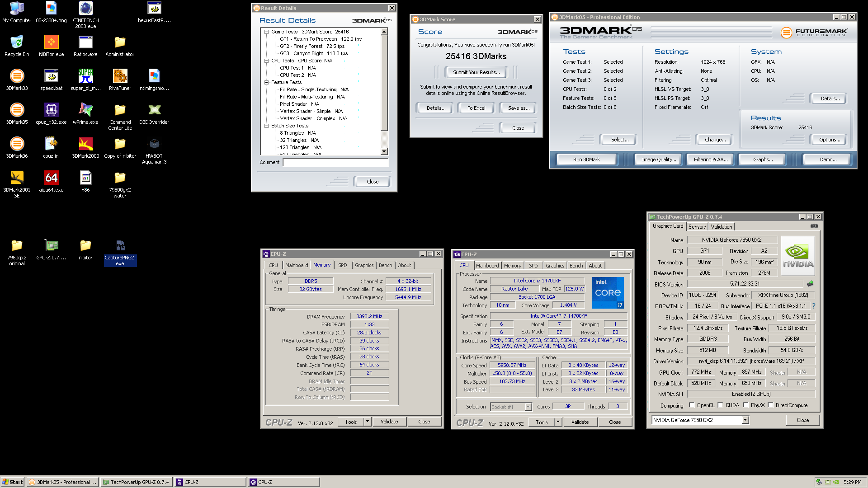The height and width of the screenshot is (488, 868).
Task: Open My Computer desktop icon
Action: (x=17, y=12)
